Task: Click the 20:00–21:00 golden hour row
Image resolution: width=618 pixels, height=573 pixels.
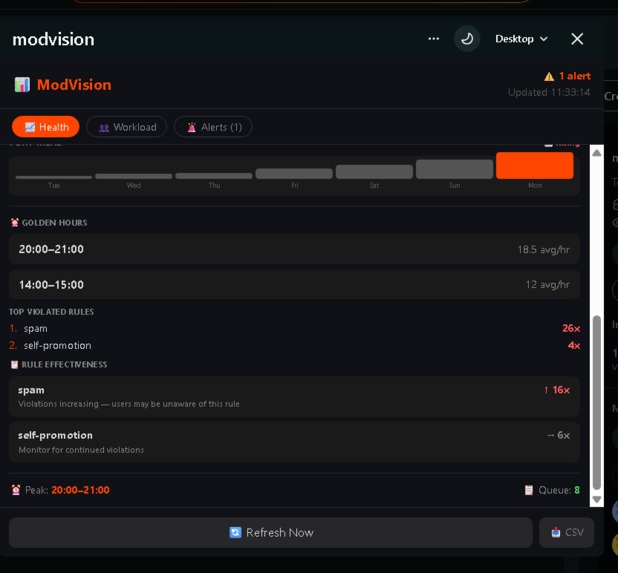Action: click(x=294, y=249)
